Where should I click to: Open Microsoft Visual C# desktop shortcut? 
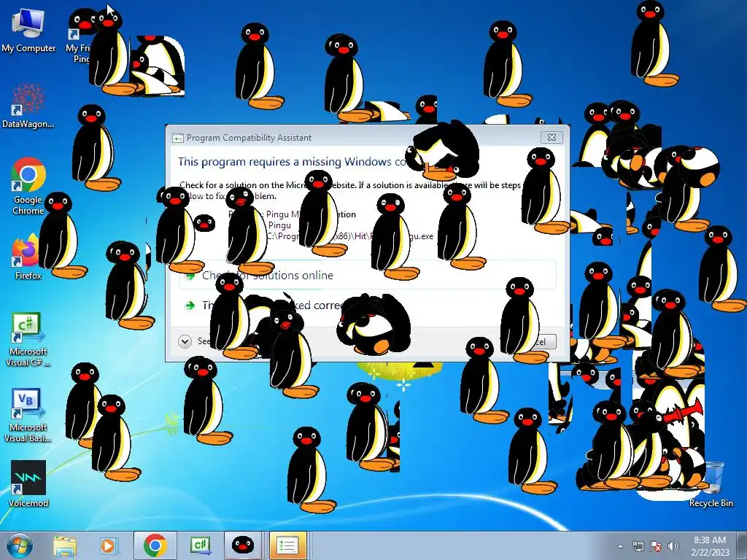(28, 339)
